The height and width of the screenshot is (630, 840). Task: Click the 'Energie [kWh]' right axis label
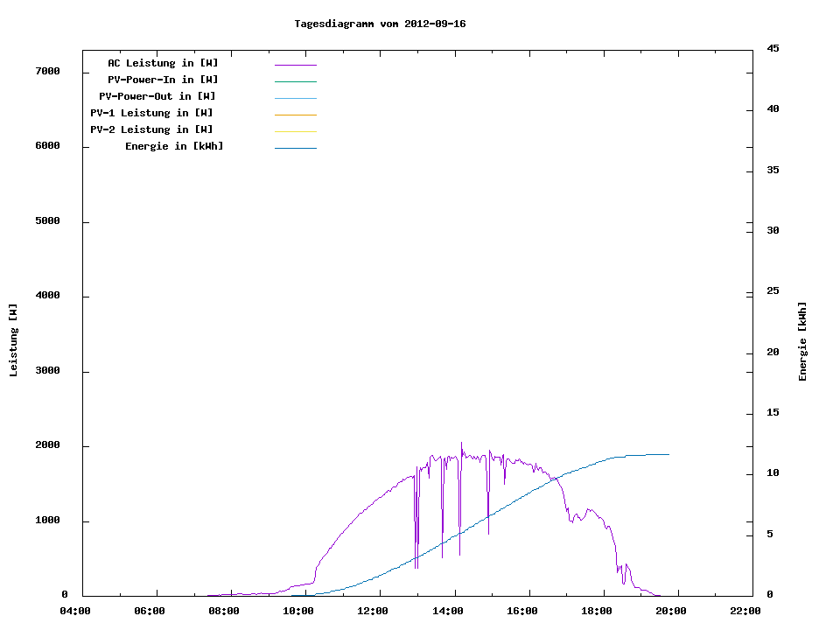(x=802, y=341)
